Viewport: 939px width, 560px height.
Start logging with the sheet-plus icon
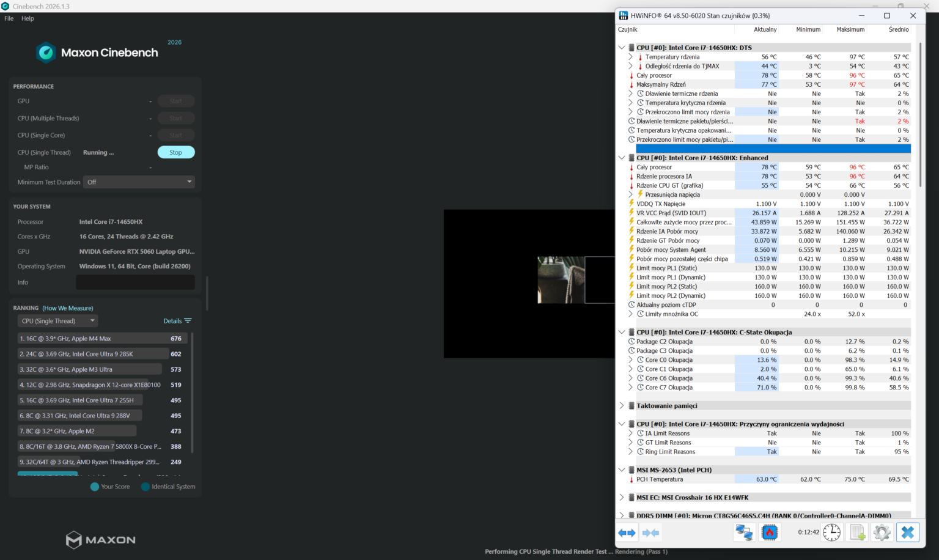pos(857,532)
